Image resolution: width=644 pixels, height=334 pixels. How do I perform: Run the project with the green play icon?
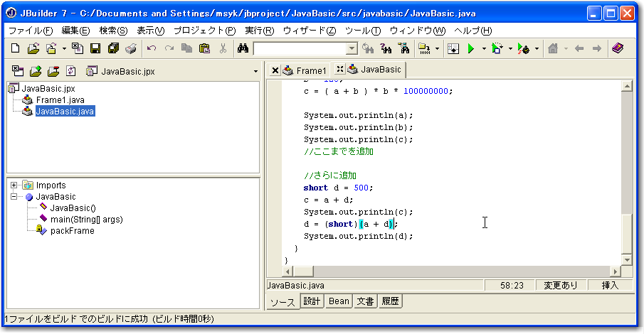click(470, 49)
